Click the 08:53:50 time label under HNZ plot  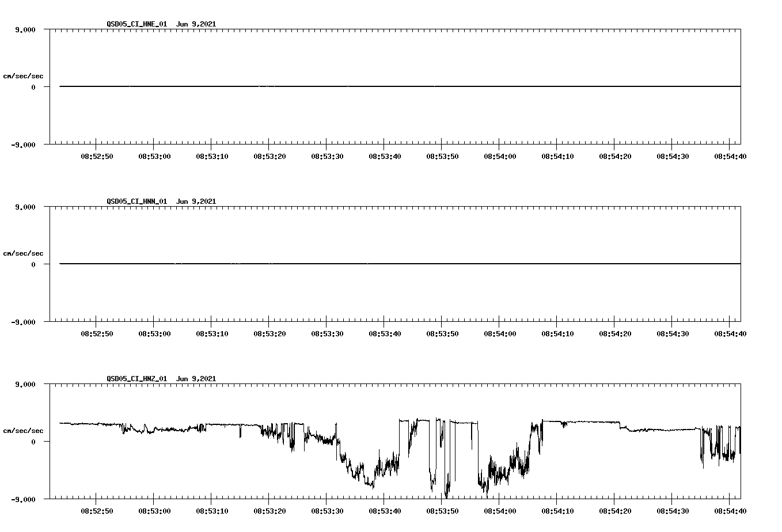442,511
